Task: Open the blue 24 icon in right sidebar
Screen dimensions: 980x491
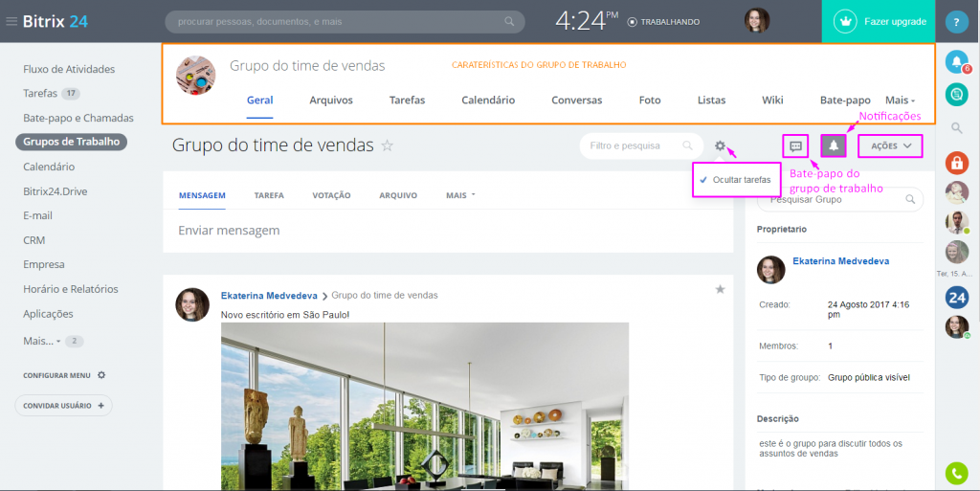Action: coord(957,298)
